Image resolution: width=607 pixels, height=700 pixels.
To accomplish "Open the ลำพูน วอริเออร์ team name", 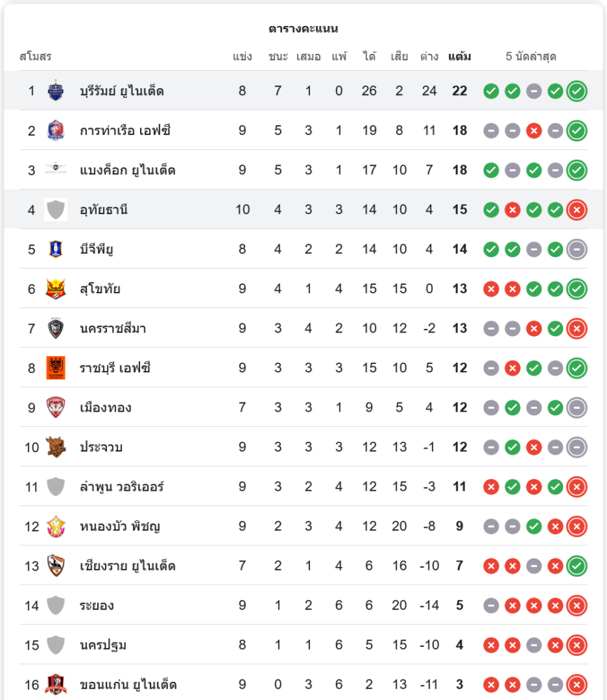I will (x=122, y=486).
